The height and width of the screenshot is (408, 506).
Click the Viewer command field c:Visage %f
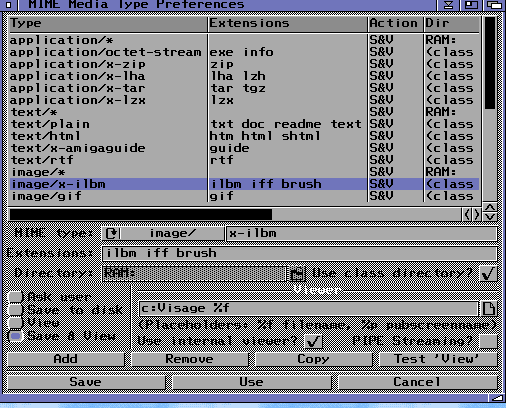tap(308, 308)
